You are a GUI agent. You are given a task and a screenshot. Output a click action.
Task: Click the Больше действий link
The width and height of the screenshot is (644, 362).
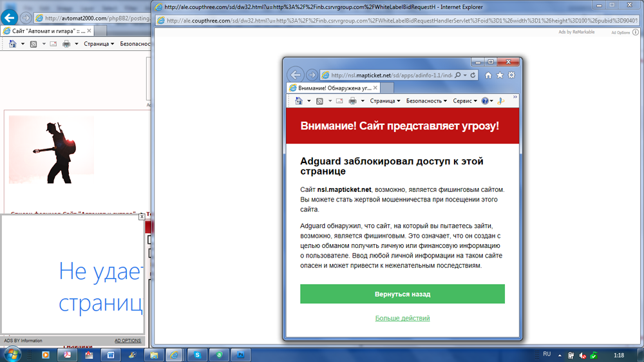(402, 318)
